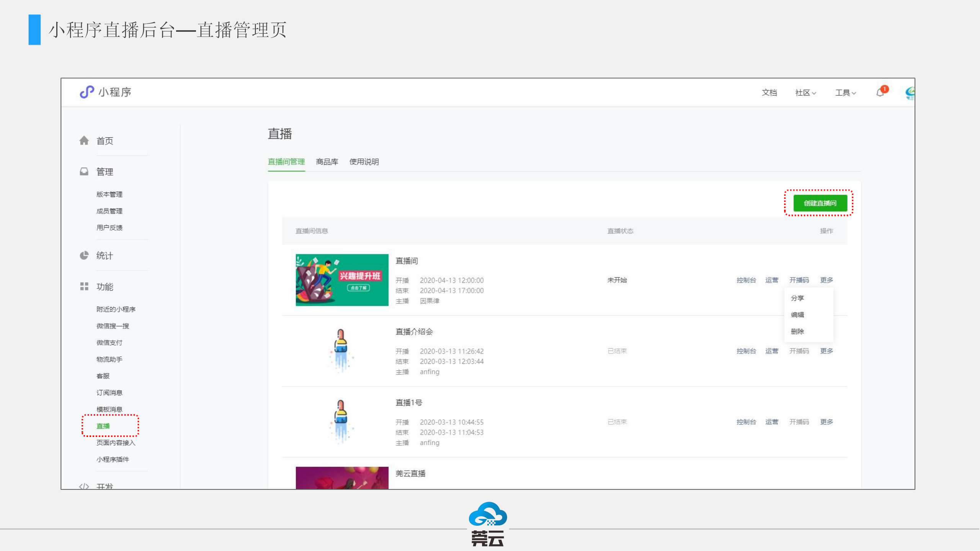Click the 直播状态 column header
Screen dimensions: 980x551
[621, 231]
